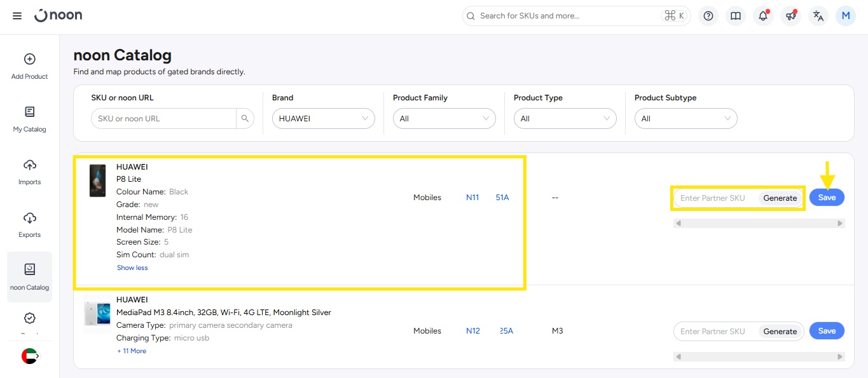Click the language translate icon
Image resolution: width=868 pixels, height=378 pixels.
818,16
